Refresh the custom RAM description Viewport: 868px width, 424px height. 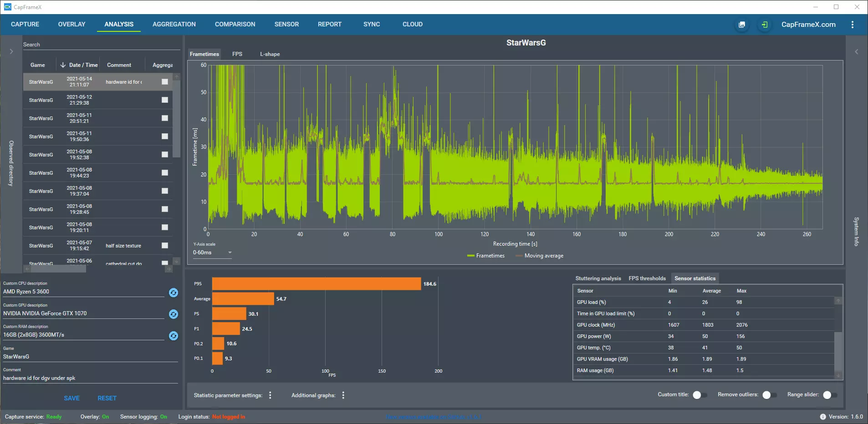click(174, 336)
